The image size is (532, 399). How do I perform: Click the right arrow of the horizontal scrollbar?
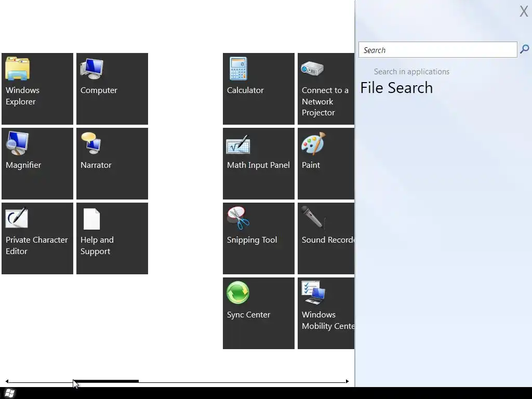347,381
